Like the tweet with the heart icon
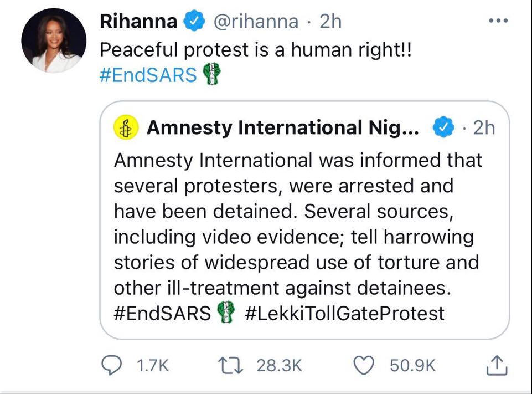Image resolution: width=532 pixels, height=394 pixels. click(x=364, y=365)
